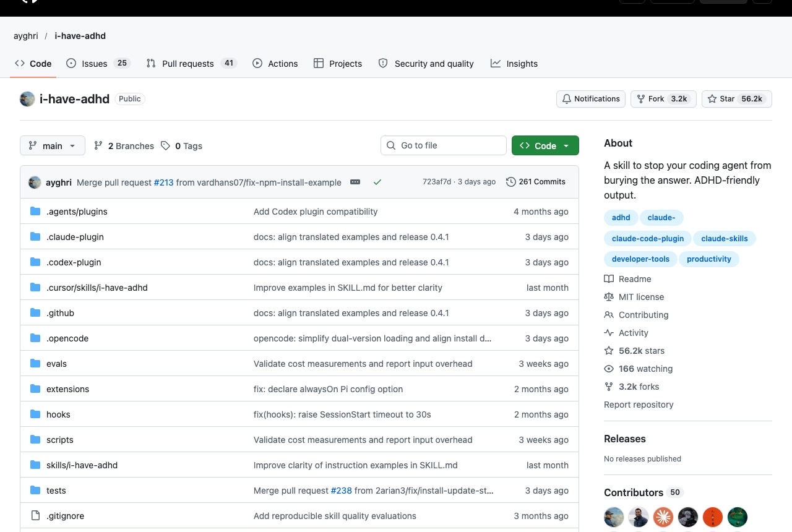
Task: Select the claude-code-plugin topic tag
Action: click(648, 239)
